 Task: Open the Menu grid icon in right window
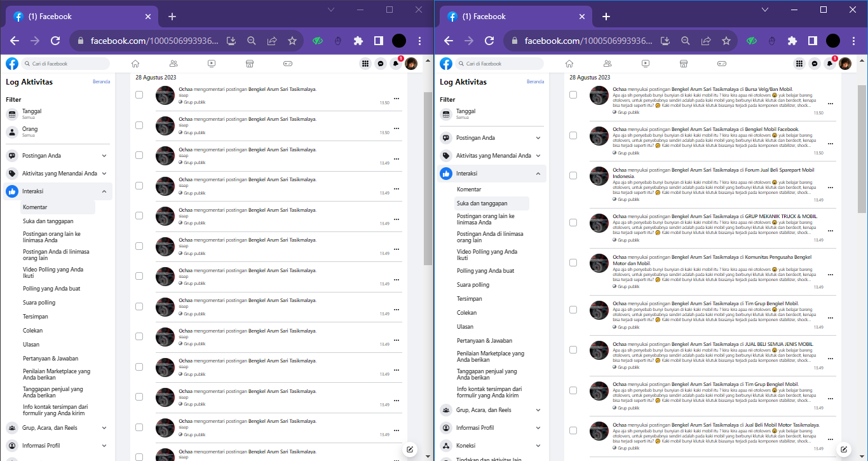(x=799, y=64)
